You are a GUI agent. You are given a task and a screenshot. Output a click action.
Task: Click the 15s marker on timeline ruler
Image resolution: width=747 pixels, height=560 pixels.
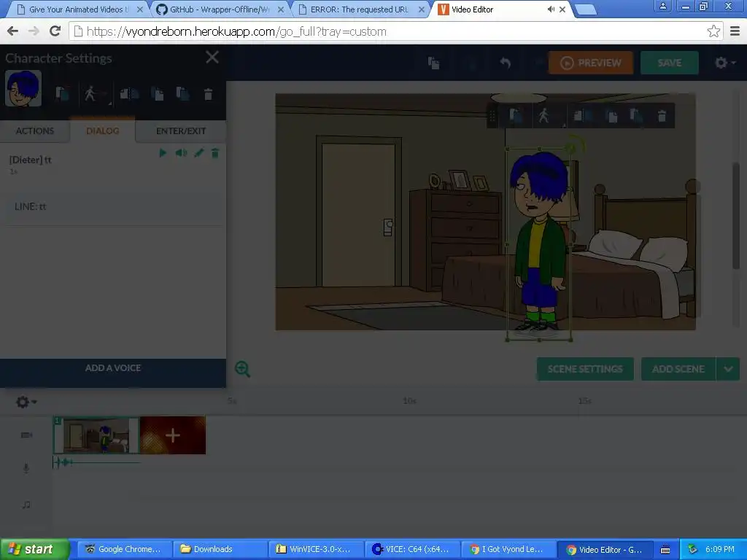click(584, 401)
